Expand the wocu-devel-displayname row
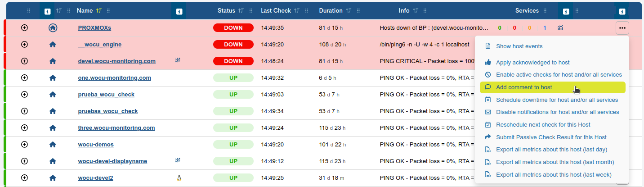This screenshot has height=187, width=644. click(25, 161)
